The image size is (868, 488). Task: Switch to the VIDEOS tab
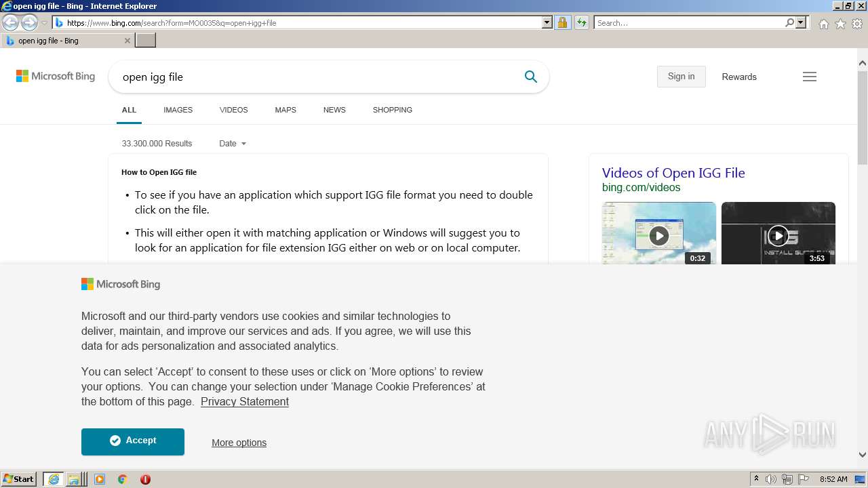pyautogui.click(x=234, y=110)
